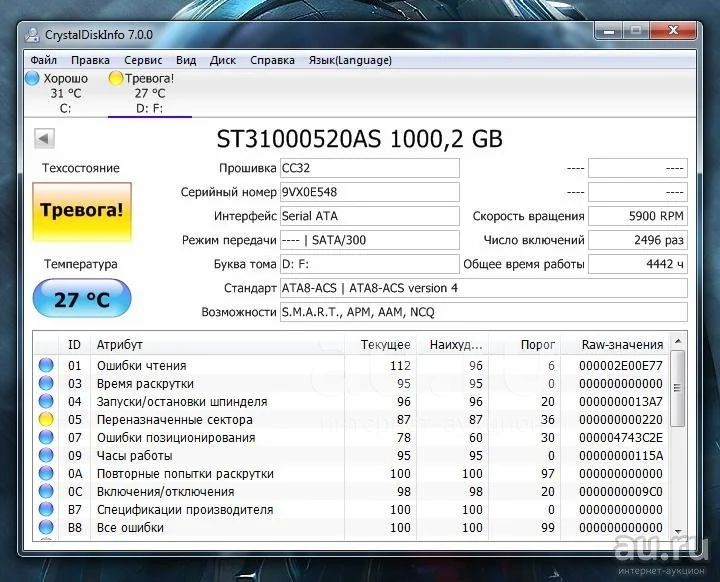Open the Диск menu
This screenshot has width=720, height=582.
pos(223,60)
